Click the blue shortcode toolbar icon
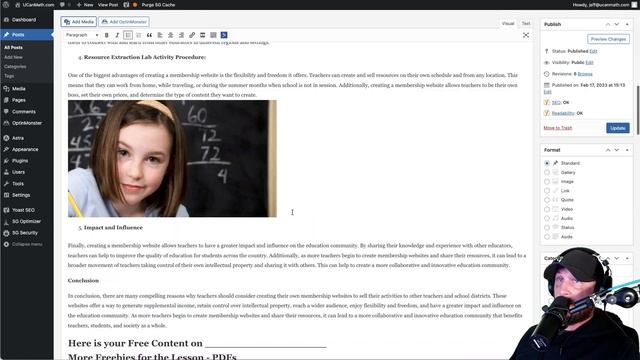Viewport: 640px width, 360px height. 224,35
